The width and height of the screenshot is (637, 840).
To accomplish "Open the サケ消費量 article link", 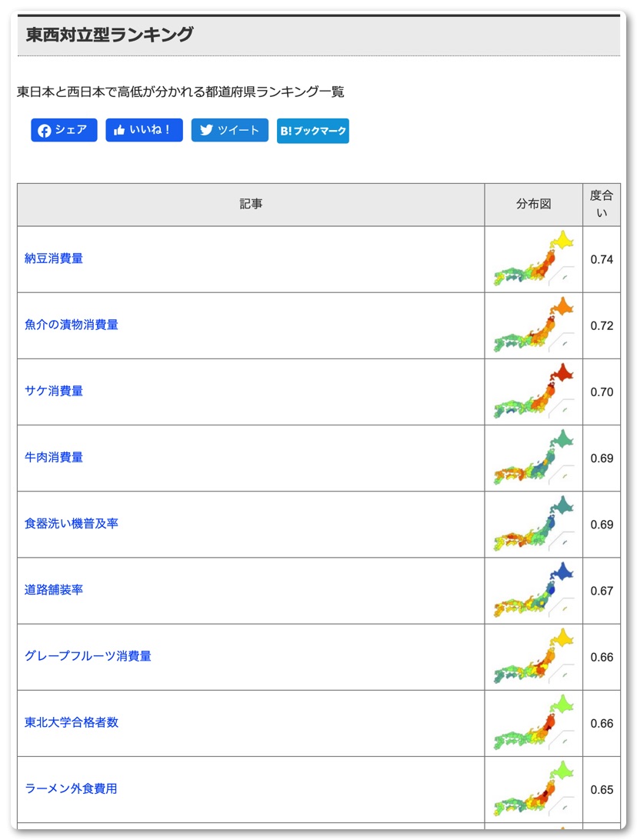I will [54, 391].
